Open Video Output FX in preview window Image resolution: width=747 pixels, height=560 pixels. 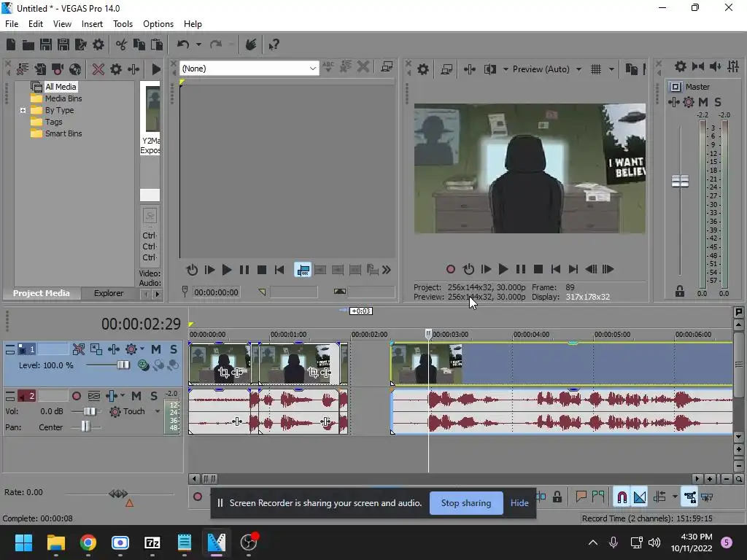pyautogui.click(x=470, y=69)
